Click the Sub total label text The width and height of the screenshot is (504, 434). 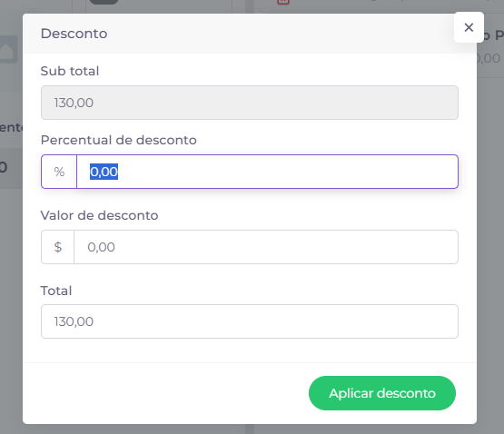point(70,71)
